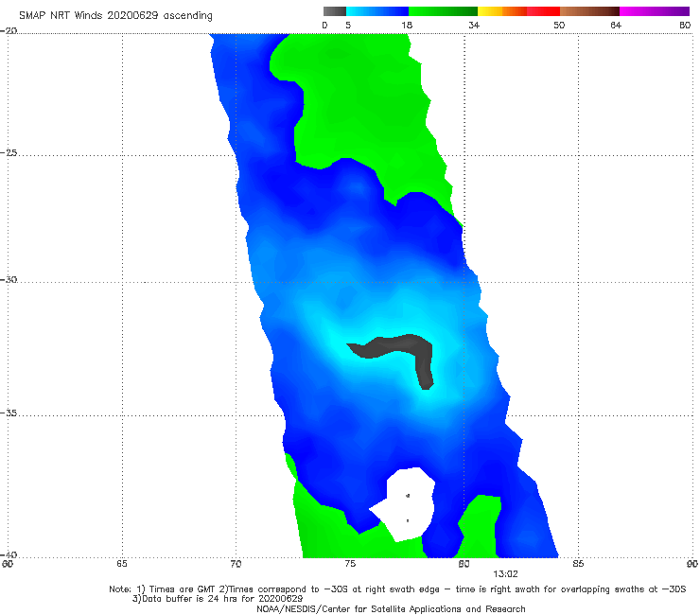
Task: Click the color bar label '18'
Action: point(407,25)
